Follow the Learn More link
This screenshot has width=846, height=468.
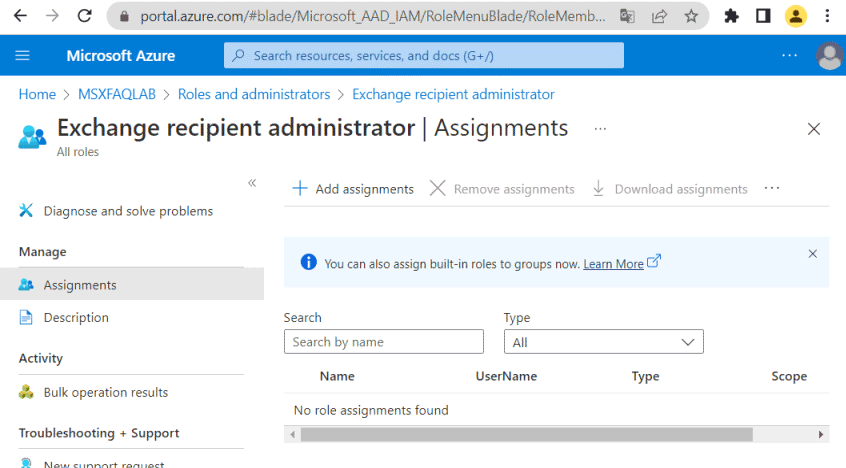[613, 264]
